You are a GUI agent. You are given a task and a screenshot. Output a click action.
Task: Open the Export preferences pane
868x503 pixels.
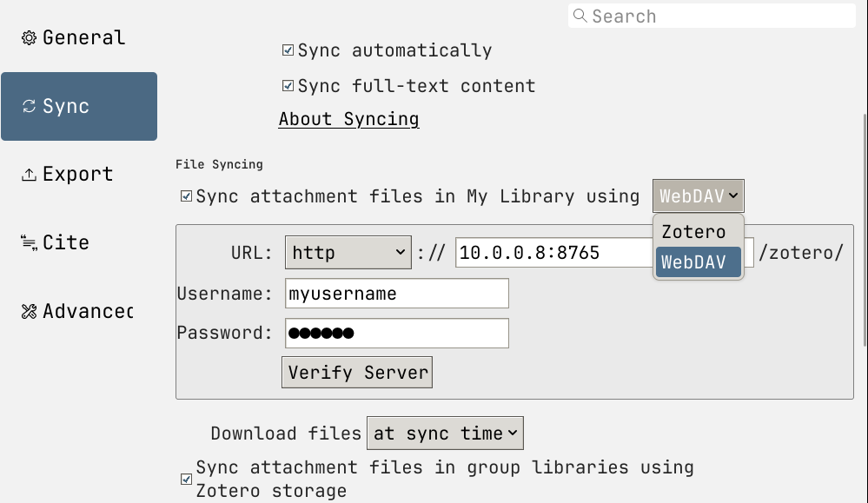[78, 175]
